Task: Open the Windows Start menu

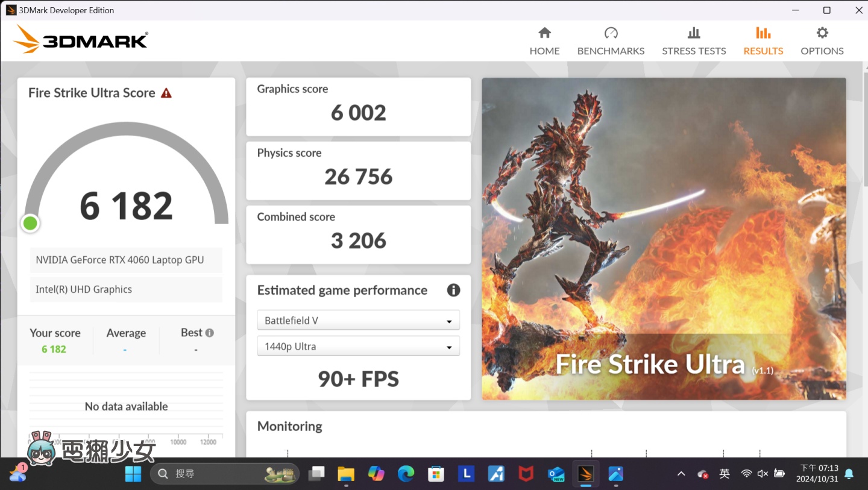Action: pyautogui.click(x=133, y=474)
